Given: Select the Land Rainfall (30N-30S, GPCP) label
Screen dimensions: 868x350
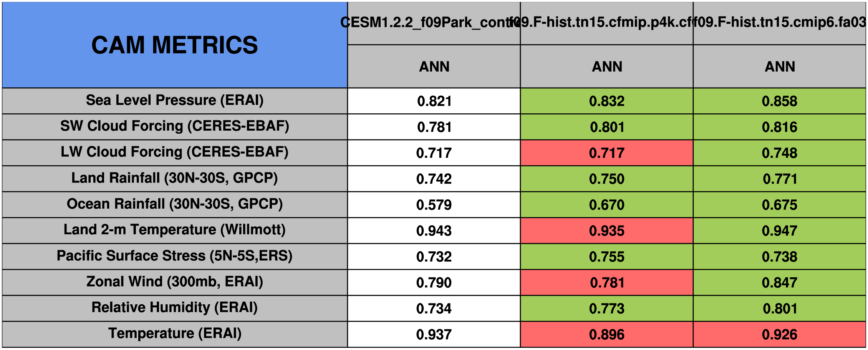Looking at the screenshot, I should pos(175,178).
